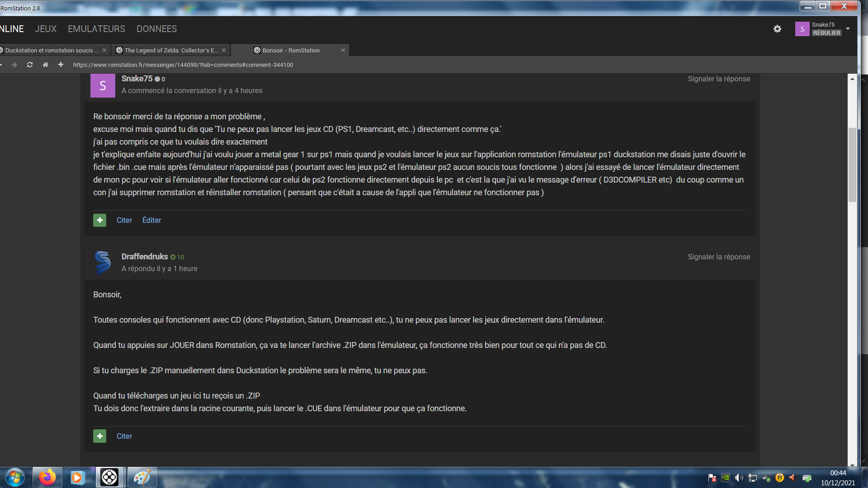This screenshot has width=868, height=488.
Task: Open Draffendruks profile name link
Action: tap(145, 257)
